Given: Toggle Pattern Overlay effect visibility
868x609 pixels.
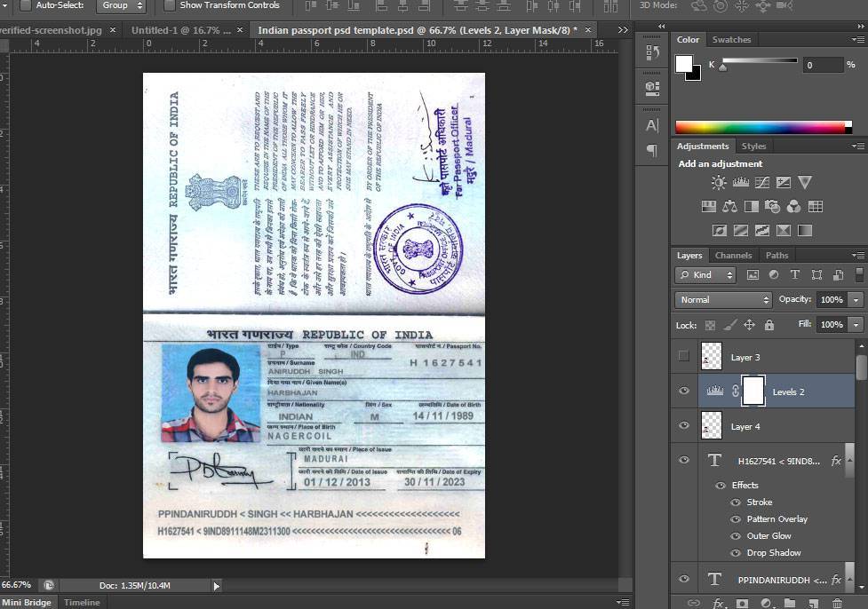Looking at the screenshot, I should click(735, 519).
